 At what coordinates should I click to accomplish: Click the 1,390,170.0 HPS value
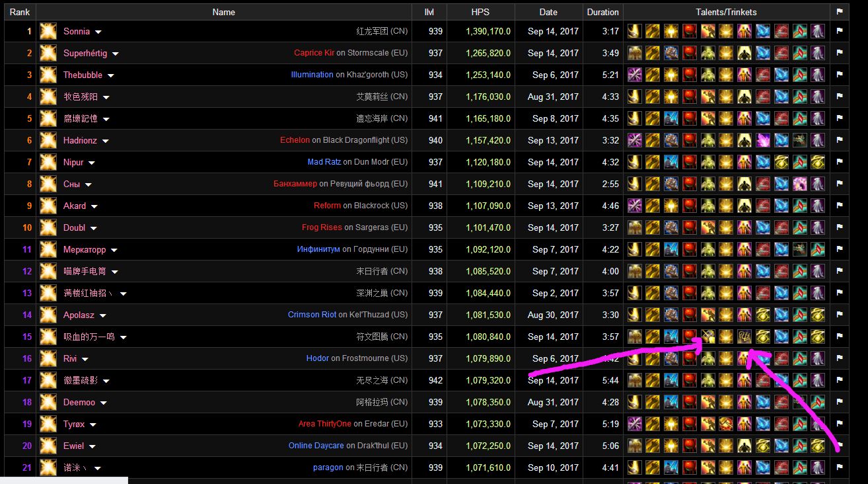coord(488,31)
